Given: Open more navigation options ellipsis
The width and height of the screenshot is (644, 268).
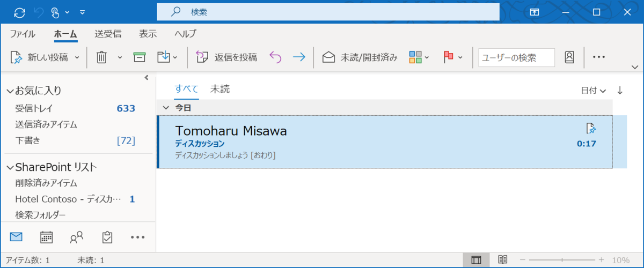Looking at the screenshot, I should (138, 236).
